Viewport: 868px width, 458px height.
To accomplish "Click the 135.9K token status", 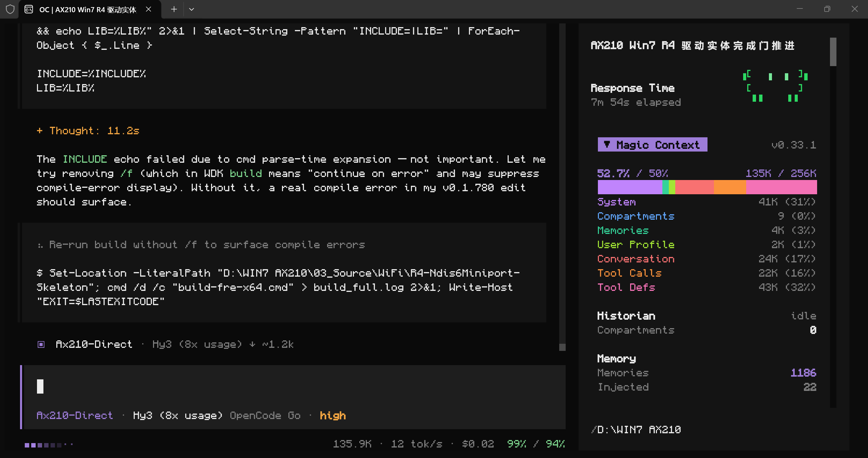I will click(352, 444).
